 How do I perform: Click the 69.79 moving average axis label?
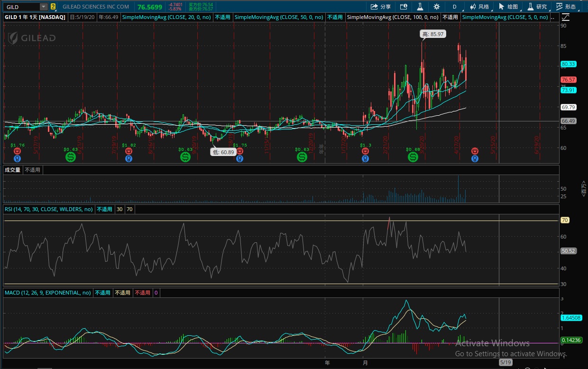[x=568, y=107]
